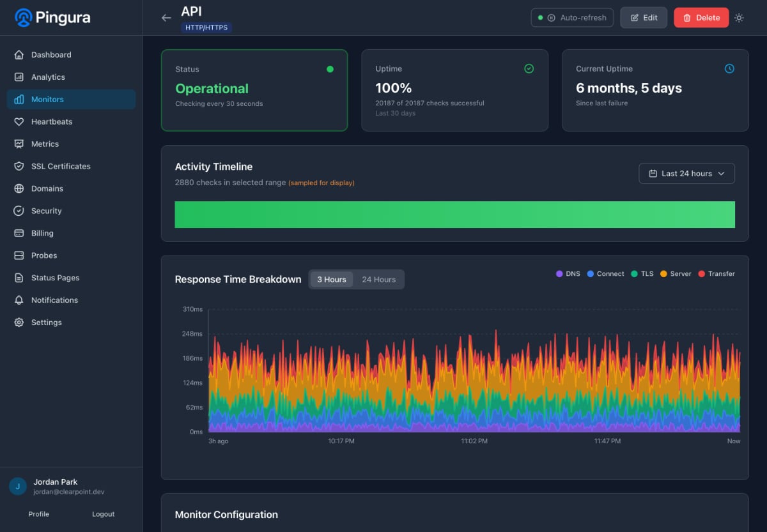Click the Status Pages icon
The height and width of the screenshot is (532, 767).
(19, 277)
